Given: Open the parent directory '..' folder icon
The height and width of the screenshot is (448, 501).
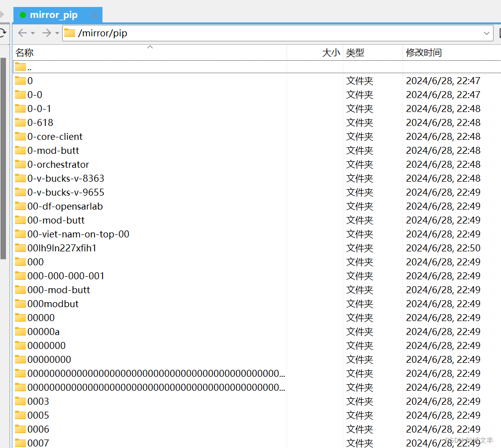Looking at the screenshot, I should 20,67.
